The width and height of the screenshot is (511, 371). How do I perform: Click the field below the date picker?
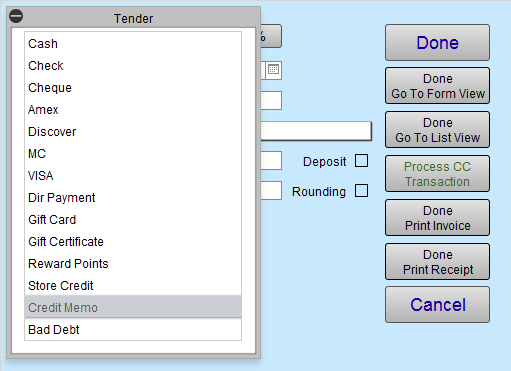coord(271,101)
